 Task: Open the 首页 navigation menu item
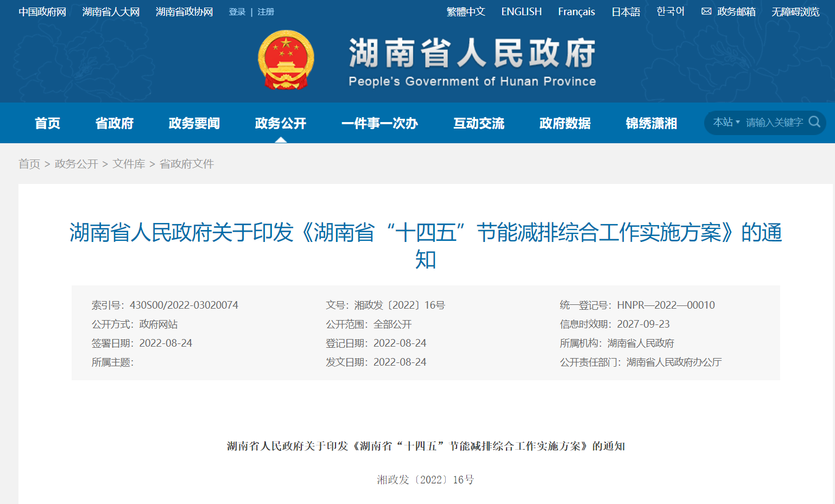click(47, 123)
